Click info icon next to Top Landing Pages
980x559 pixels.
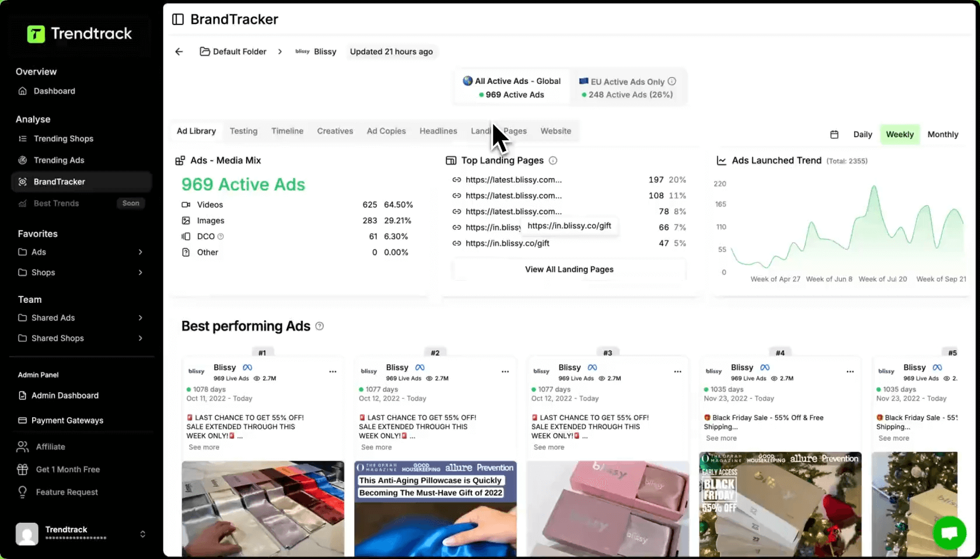(553, 160)
